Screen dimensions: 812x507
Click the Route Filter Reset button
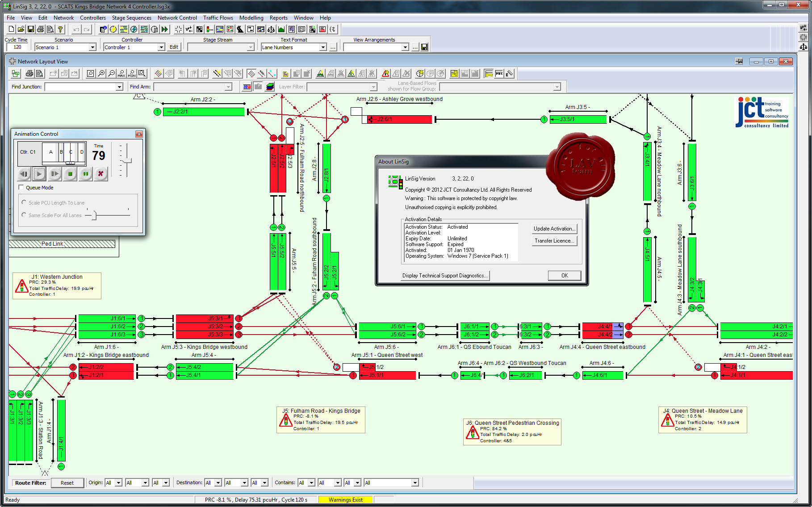click(x=67, y=483)
